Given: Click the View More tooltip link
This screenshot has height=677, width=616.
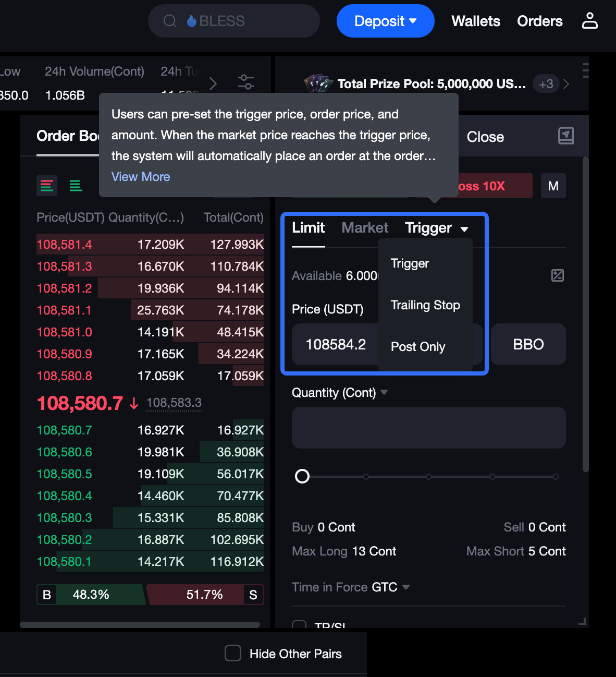Looking at the screenshot, I should (141, 177).
